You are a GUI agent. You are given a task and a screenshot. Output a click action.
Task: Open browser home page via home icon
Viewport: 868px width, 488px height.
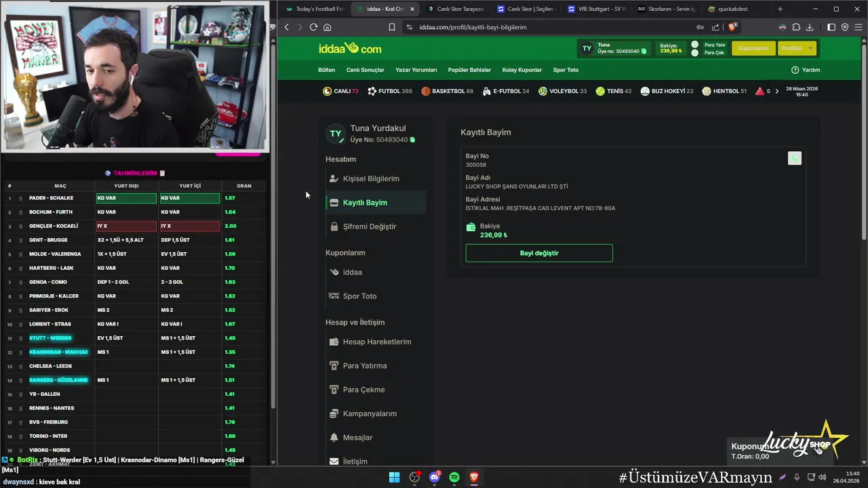(x=327, y=27)
